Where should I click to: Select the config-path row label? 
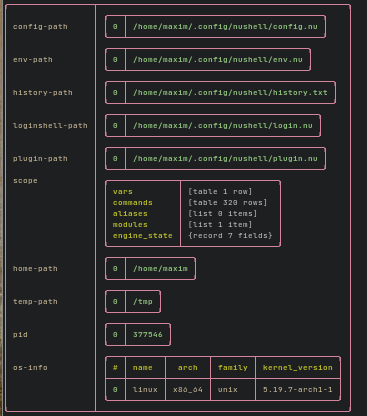[40, 27]
